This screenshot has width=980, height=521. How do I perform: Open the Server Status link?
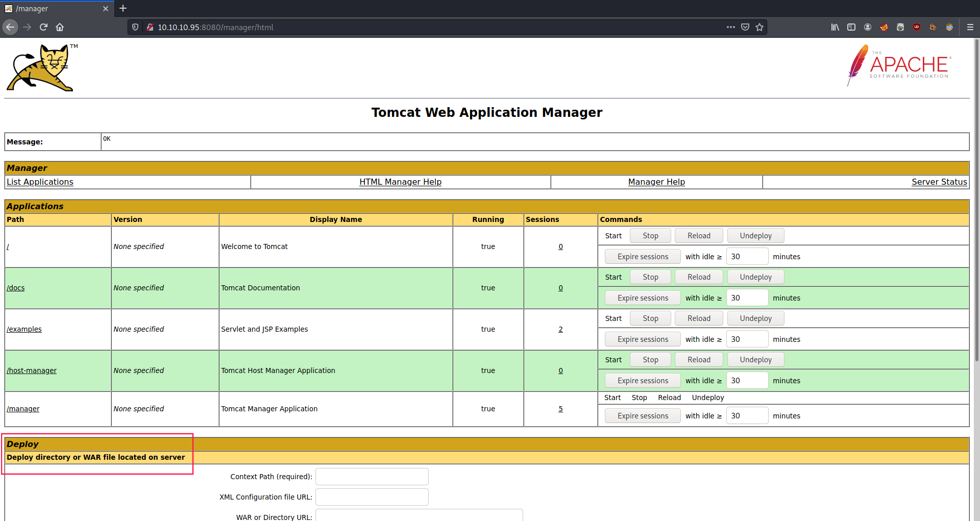pos(939,182)
